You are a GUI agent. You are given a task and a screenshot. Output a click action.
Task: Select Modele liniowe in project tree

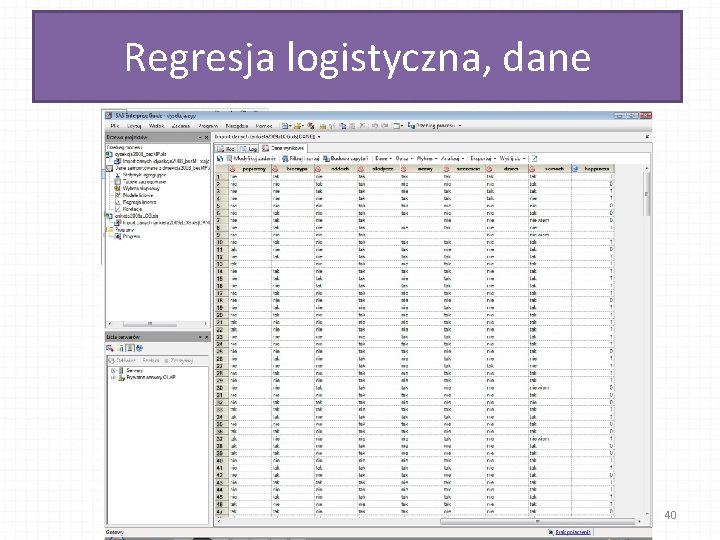[138, 195]
